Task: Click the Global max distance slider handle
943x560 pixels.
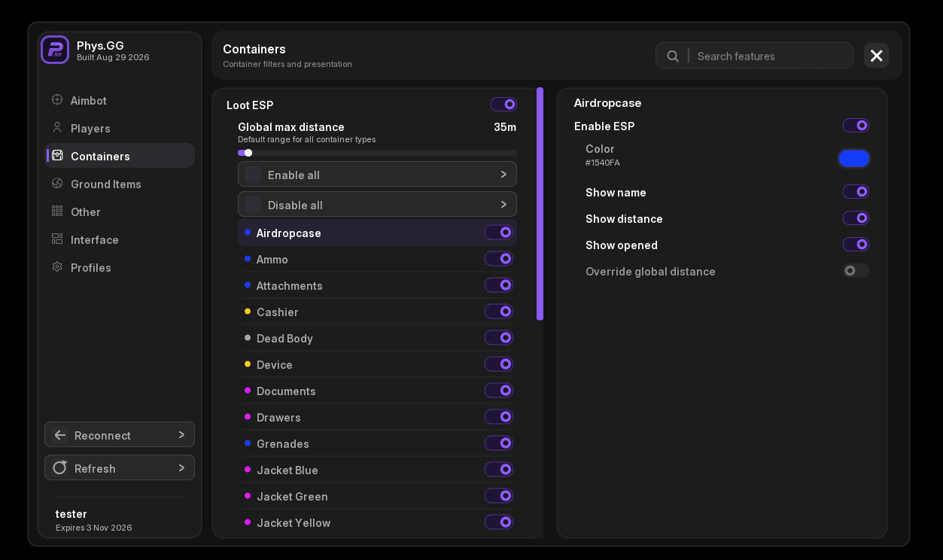Action: [248, 153]
